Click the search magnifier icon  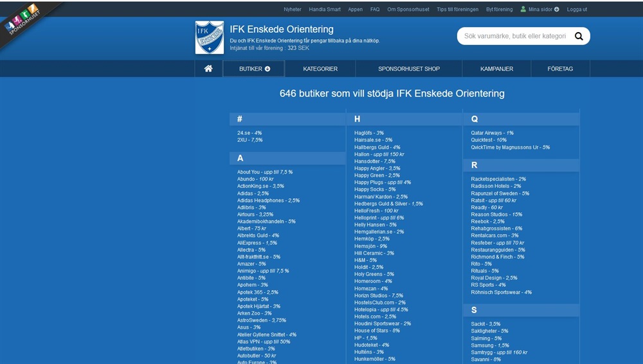[579, 36]
